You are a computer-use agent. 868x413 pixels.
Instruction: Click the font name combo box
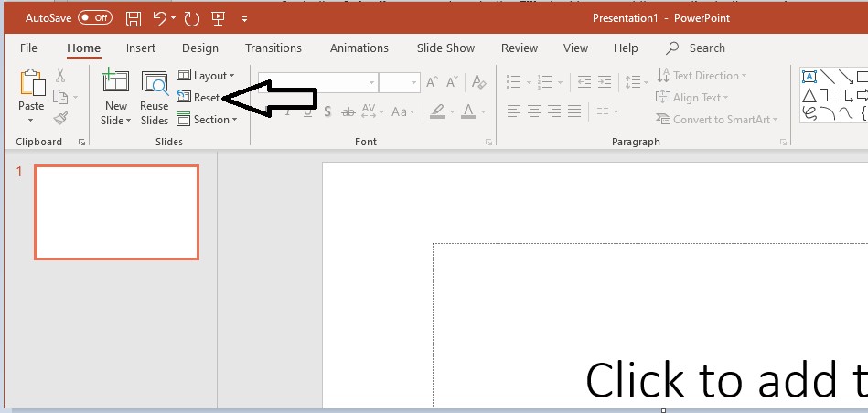coord(317,83)
